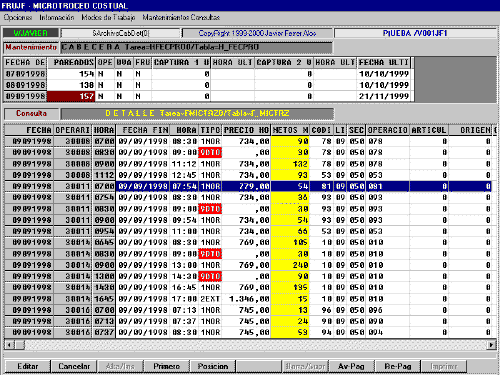Screen dimensions: 500x375
Task: Click the OPERACIO column header
Action: click(388, 130)
